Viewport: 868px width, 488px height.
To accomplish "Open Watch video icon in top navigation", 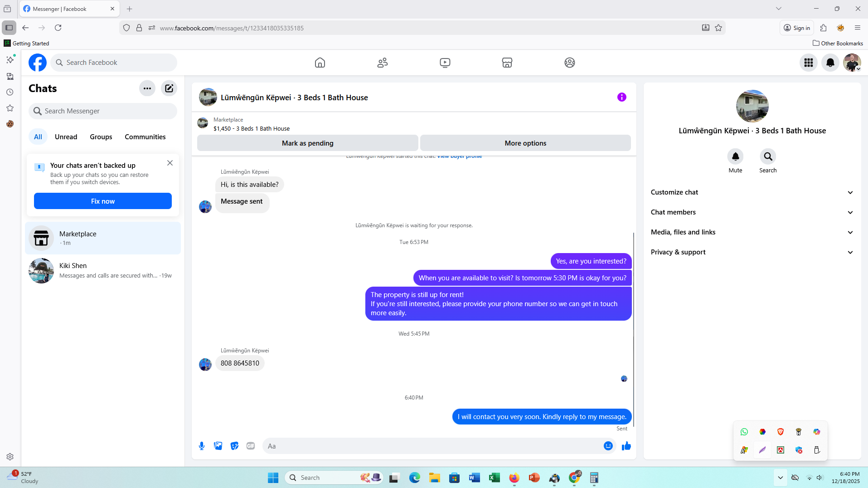I will click(x=445, y=63).
